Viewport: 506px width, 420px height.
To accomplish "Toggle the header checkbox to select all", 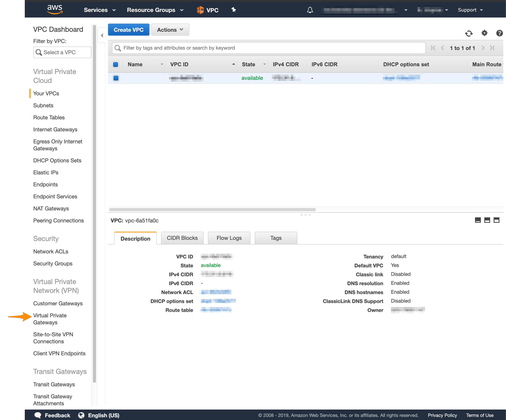I will pos(116,64).
